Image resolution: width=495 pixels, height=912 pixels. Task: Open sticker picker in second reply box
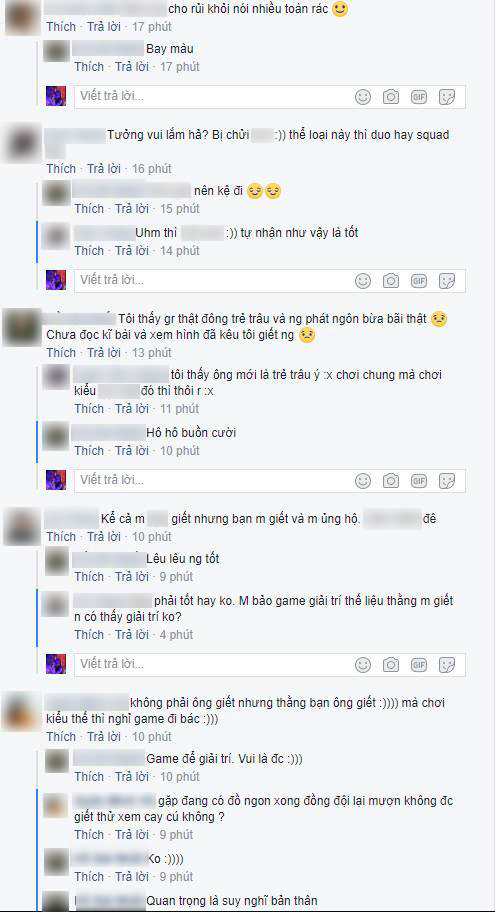[447, 281]
